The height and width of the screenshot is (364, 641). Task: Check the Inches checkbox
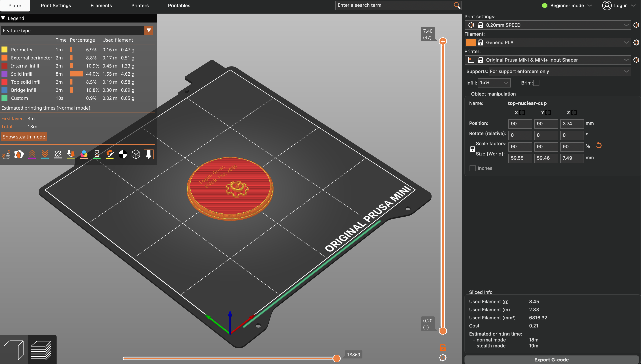[472, 168]
